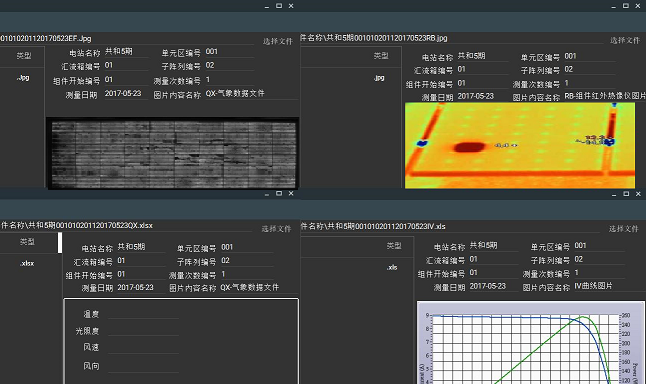This screenshot has height=384, width=646.
Task: Edit 测量日期 2017-05-23 in the EF.jpg window
Action: click(126, 94)
